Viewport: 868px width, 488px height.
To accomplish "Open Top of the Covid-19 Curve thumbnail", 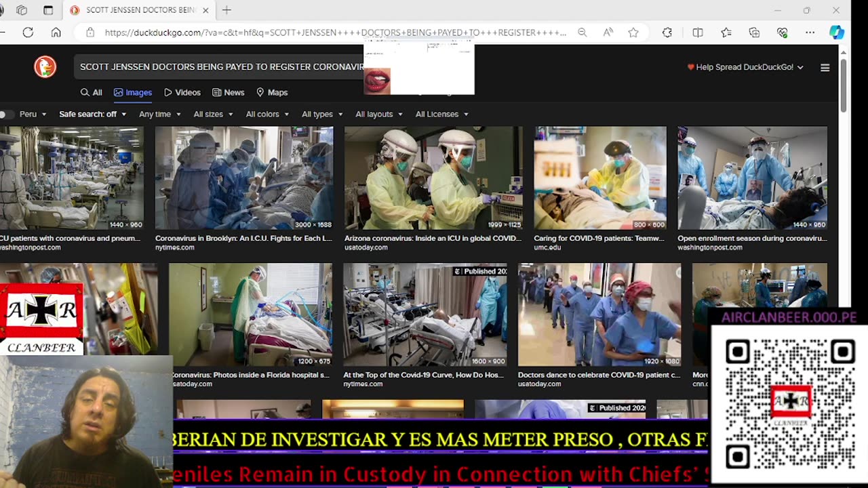I will coord(425,315).
